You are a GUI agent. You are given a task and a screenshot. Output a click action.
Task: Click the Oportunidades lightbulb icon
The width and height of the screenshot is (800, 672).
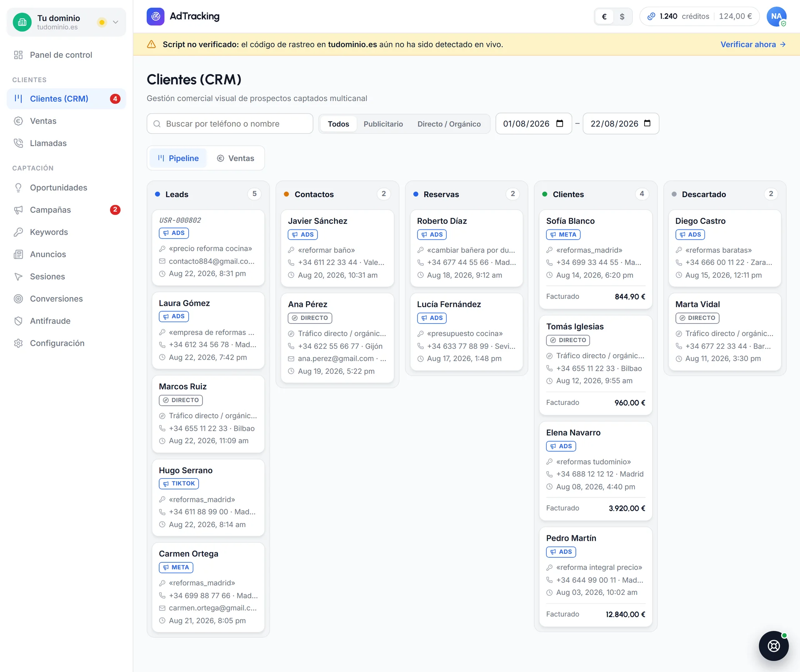[x=18, y=187]
